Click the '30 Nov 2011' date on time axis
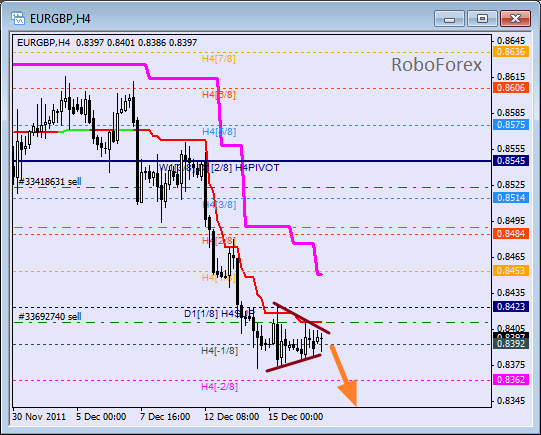541x435 pixels. pyautogui.click(x=39, y=417)
